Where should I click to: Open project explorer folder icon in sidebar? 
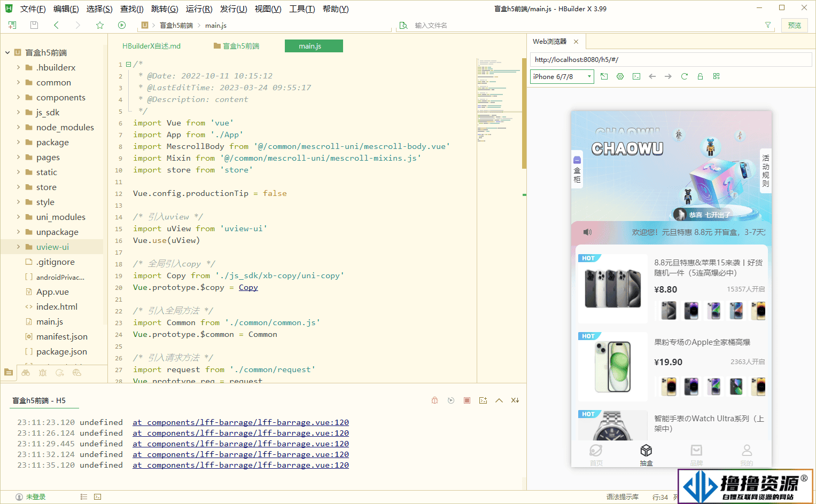pos(9,373)
